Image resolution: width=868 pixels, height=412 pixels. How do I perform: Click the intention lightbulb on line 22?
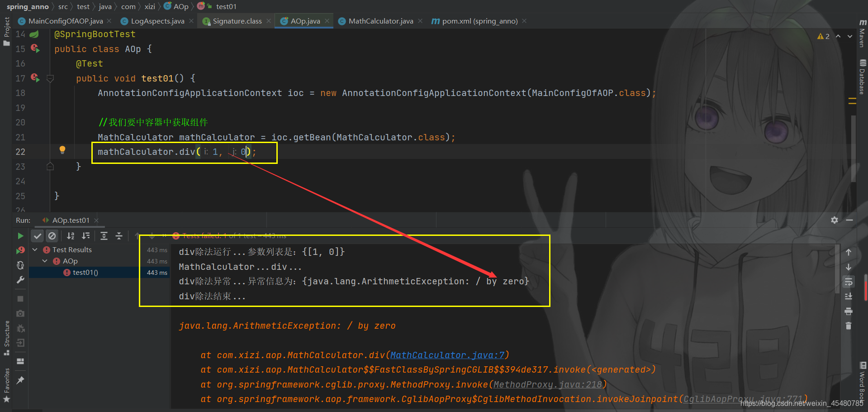pos(62,150)
